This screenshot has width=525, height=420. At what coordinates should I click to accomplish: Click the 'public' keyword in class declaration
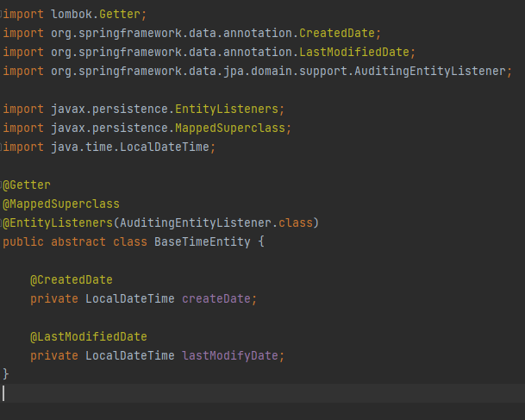[23, 241]
